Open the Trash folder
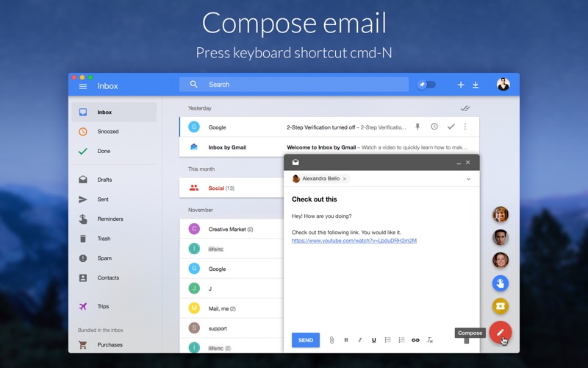This screenshot has width=588, height=368. pyautogui.click(x=114, y=238)
